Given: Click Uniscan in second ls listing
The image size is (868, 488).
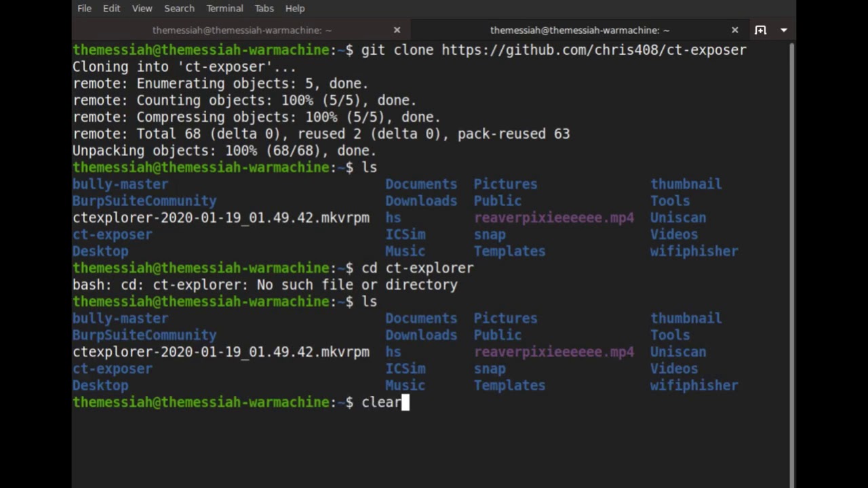Looking at the screenshot, I should [678, 352].
